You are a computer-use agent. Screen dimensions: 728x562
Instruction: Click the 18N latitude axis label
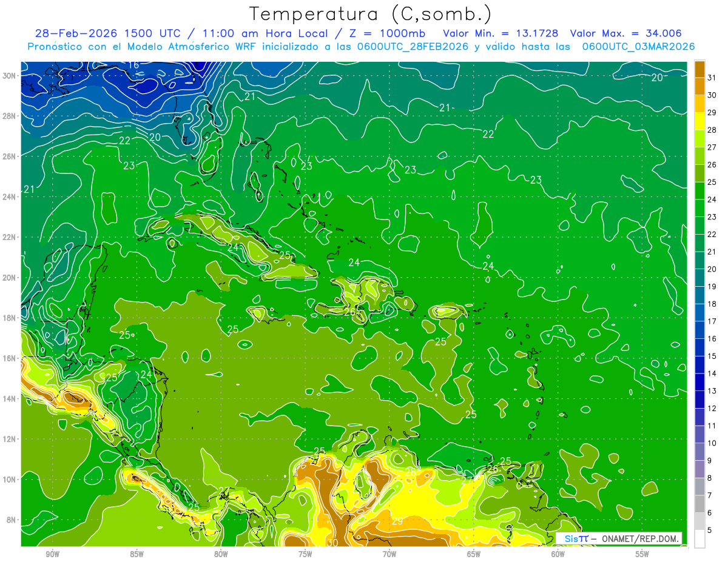pos(10,318)
